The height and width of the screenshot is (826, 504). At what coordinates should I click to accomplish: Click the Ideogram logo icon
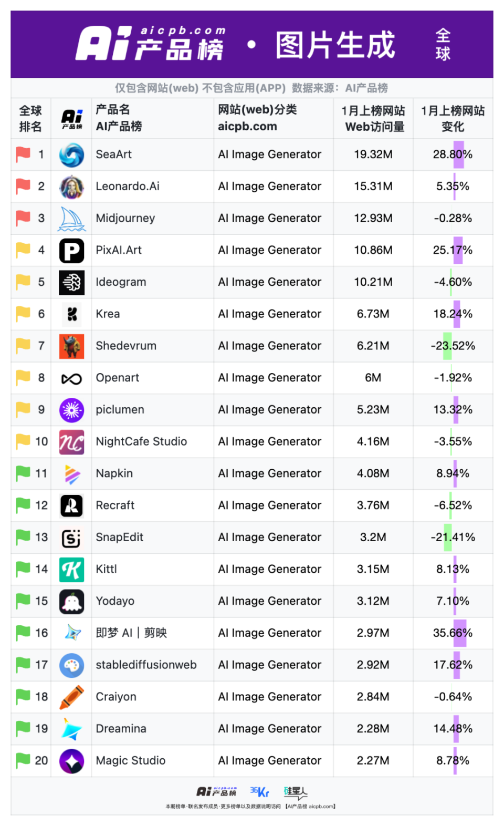click(71, 283)
